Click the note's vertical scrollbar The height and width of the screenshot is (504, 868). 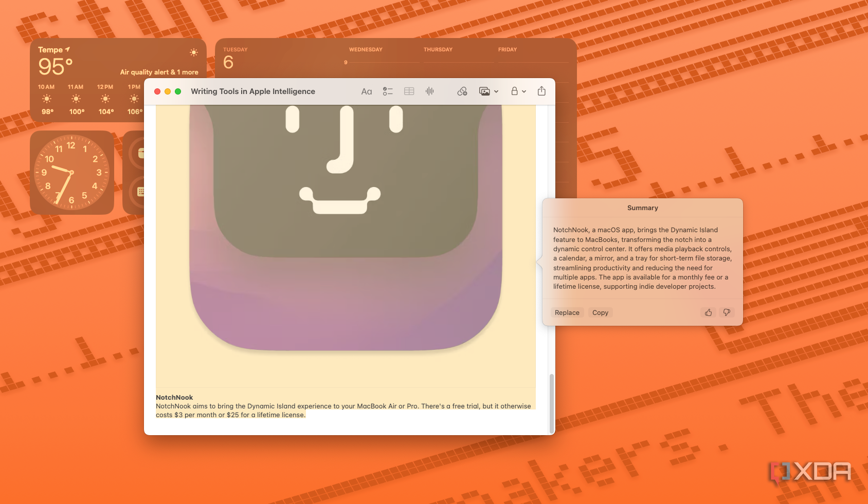552,403
